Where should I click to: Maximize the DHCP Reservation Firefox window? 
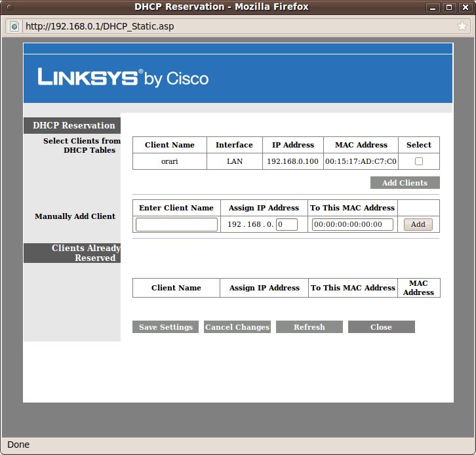point(448,7)
